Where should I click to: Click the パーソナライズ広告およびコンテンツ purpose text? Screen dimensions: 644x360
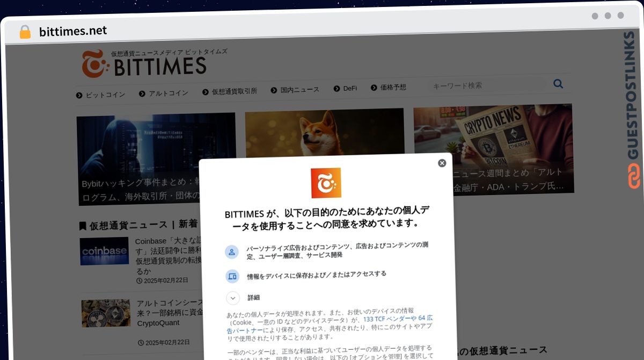337,250
